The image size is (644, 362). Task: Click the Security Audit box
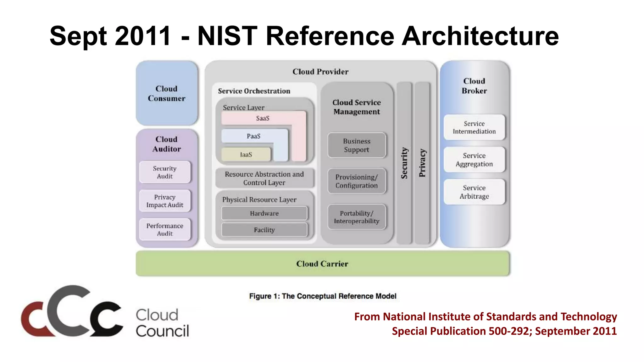pyautogui.click(x=165, y=172)
